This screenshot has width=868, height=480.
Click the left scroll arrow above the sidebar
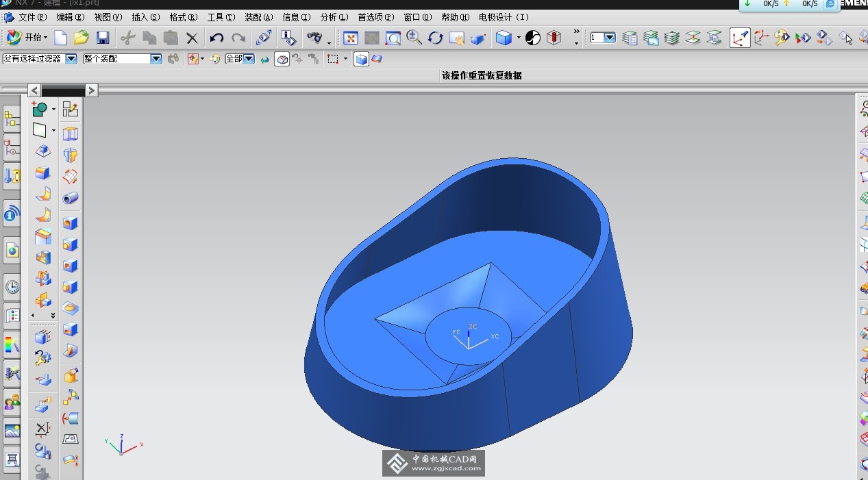point(34,90)
